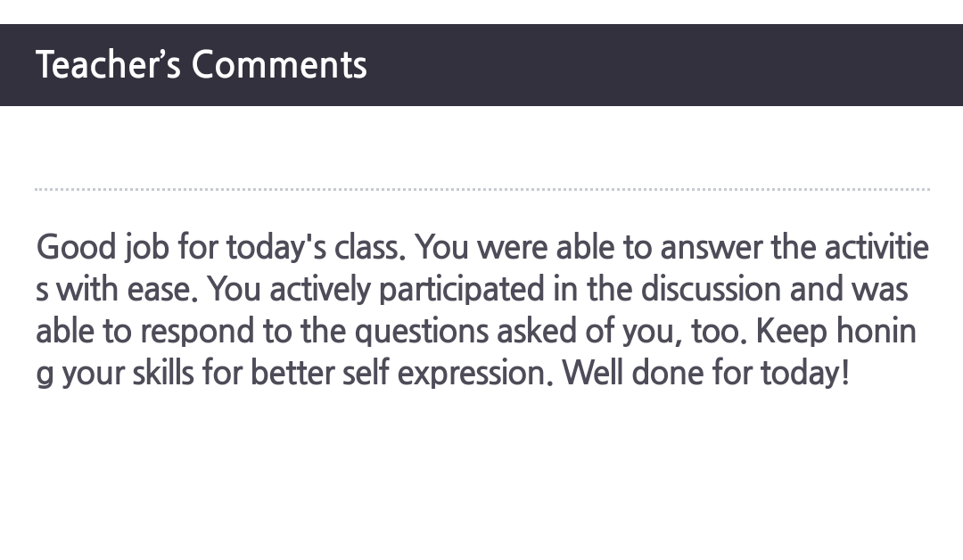Click the word "participated" in the comment
This screenshot has height=560, width=963.
click(462, 290)
